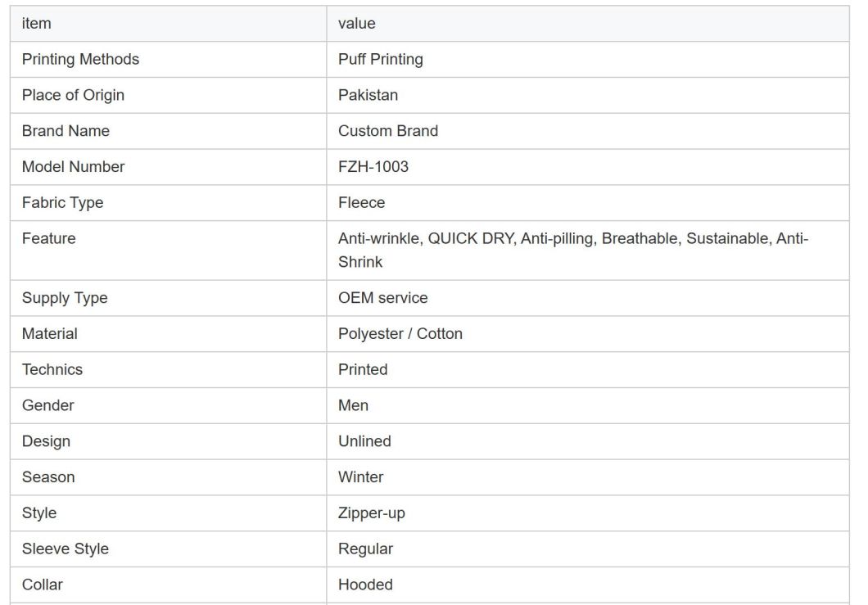Select the Winter season value
Image resolution: width=868 pixels, height=605 pixels.
coord(360,477)
